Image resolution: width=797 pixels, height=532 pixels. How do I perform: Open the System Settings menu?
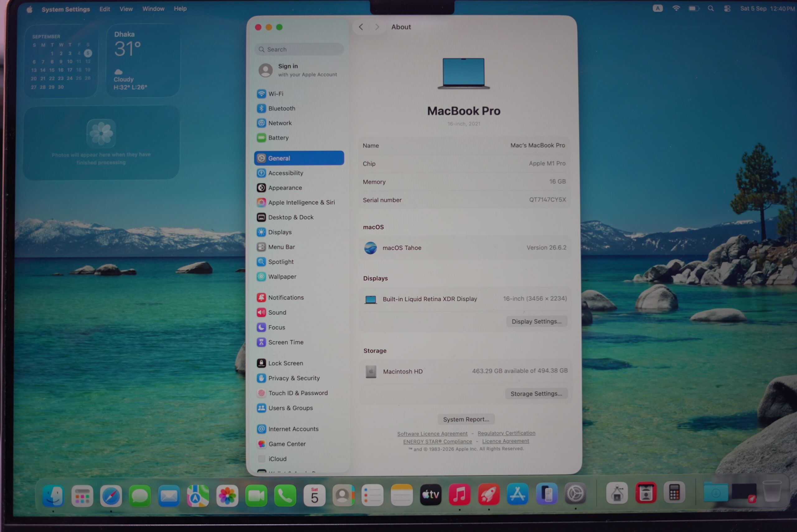tap(66, 9)
